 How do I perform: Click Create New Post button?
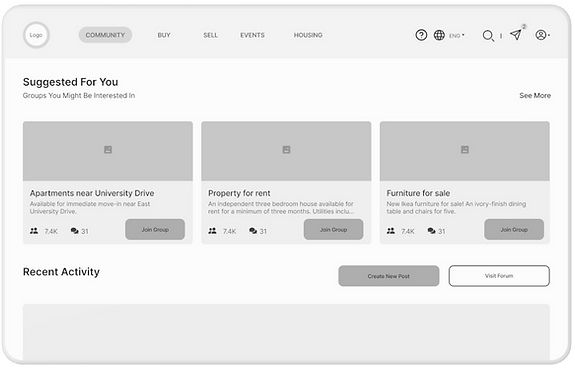pos(389,276)
